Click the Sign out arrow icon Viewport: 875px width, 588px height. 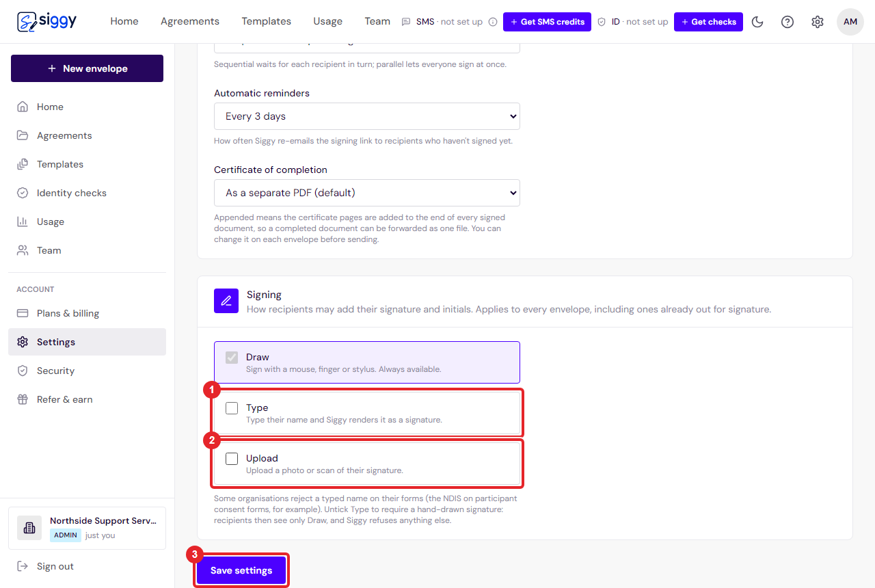[x=23, y=566]
